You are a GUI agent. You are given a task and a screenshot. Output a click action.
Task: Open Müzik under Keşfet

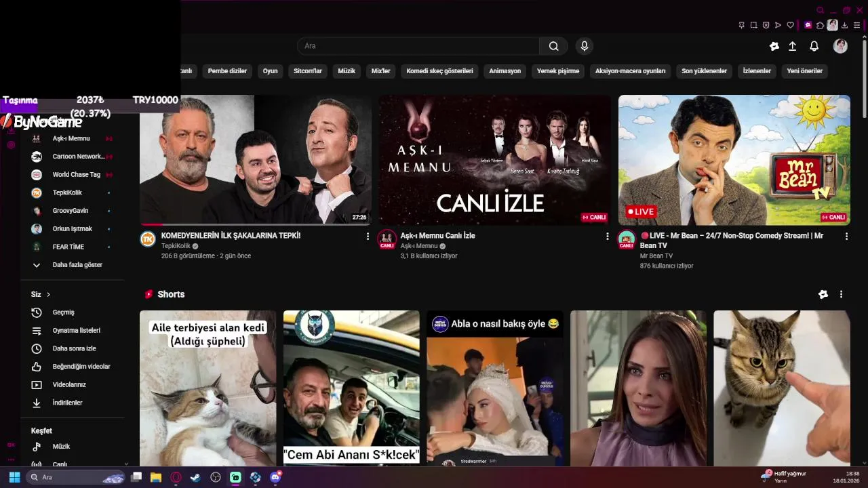coord(73,447)
